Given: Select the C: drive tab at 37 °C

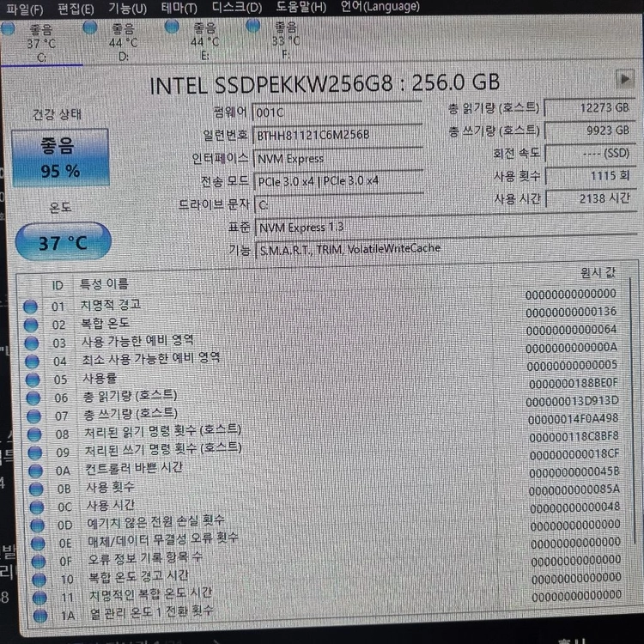Looking at the screenshot, I should [x=41, y=43].
